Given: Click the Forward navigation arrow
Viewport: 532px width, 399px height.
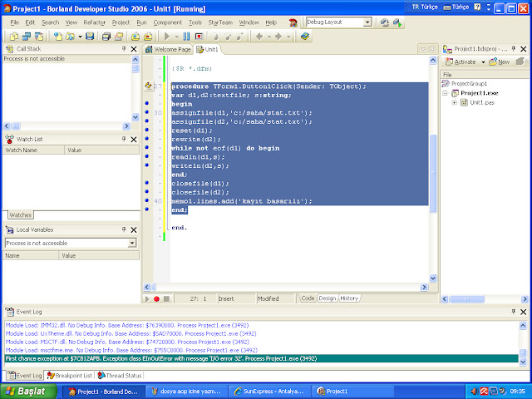Looking at the screenshot, I should 278,37.
